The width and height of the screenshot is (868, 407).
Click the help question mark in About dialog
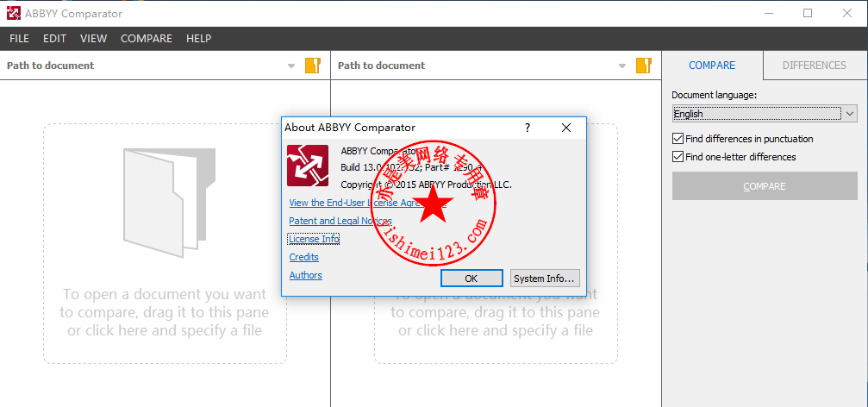(528, 128)
